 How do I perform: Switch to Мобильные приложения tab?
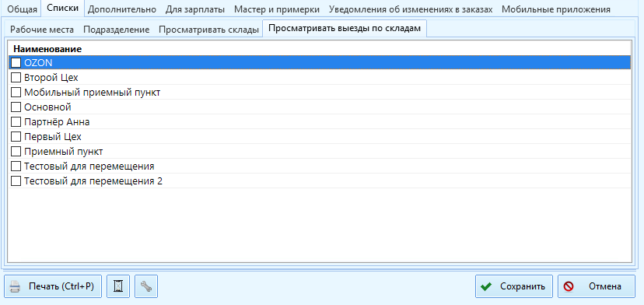(556, 9)
